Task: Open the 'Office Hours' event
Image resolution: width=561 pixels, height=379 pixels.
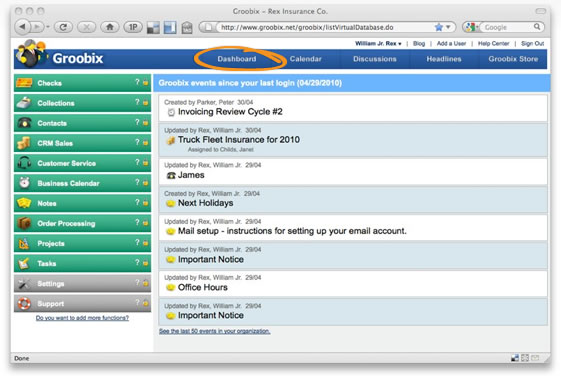Action: tap(203, 287)
